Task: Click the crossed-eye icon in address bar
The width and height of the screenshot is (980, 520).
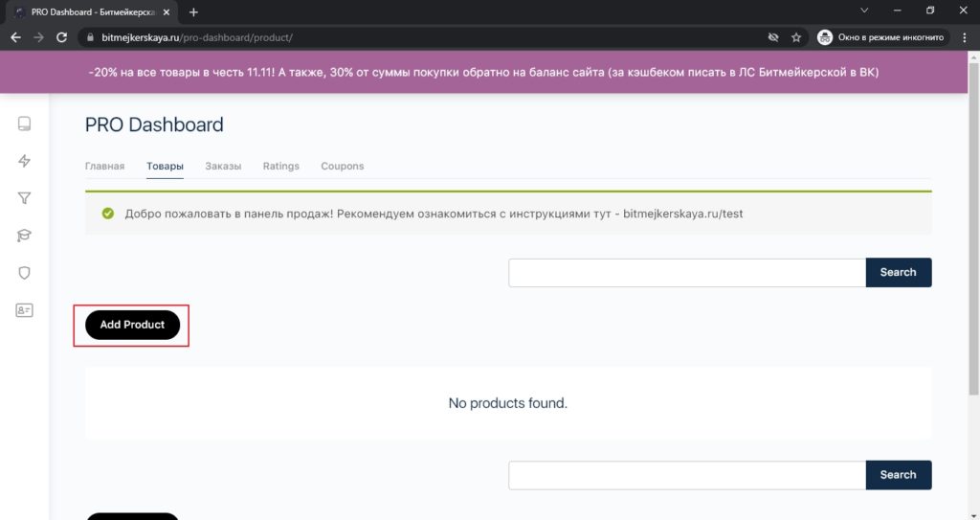Action: coord(773,37)
